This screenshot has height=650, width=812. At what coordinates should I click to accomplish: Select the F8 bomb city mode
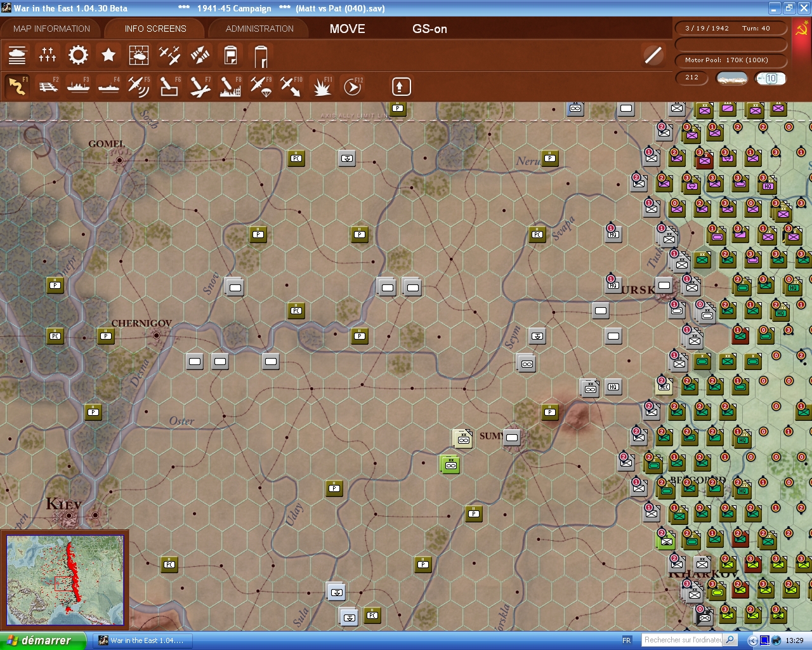click(x=230, y=86)
